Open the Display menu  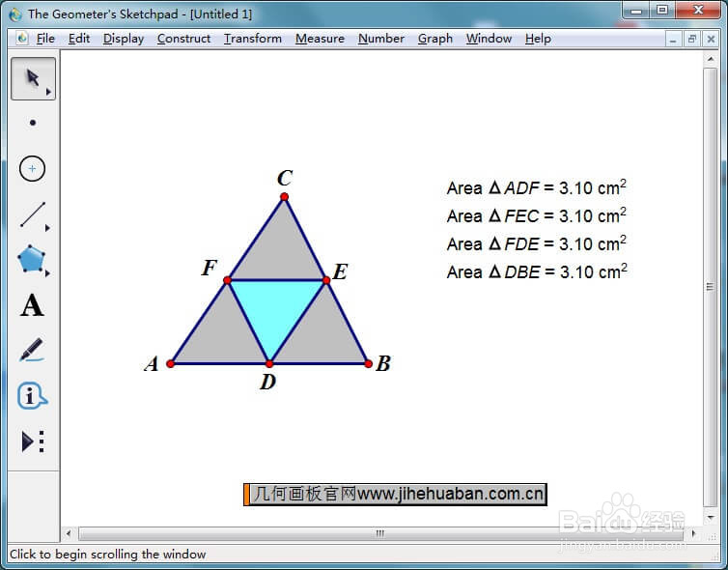[x=124, y=39]
